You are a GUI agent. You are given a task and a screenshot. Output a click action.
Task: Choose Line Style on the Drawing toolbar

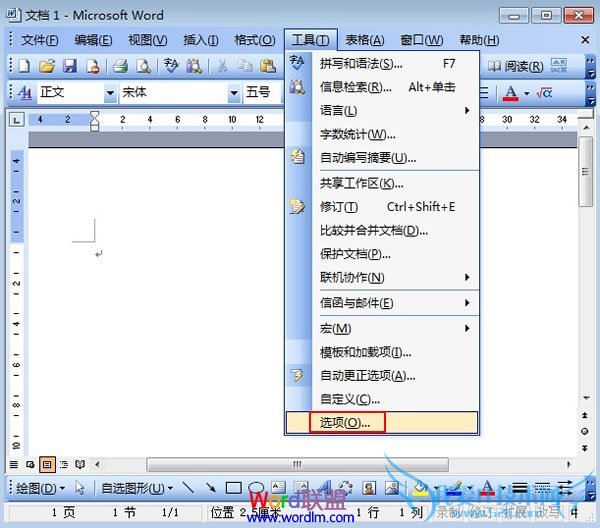coord(520,488)
